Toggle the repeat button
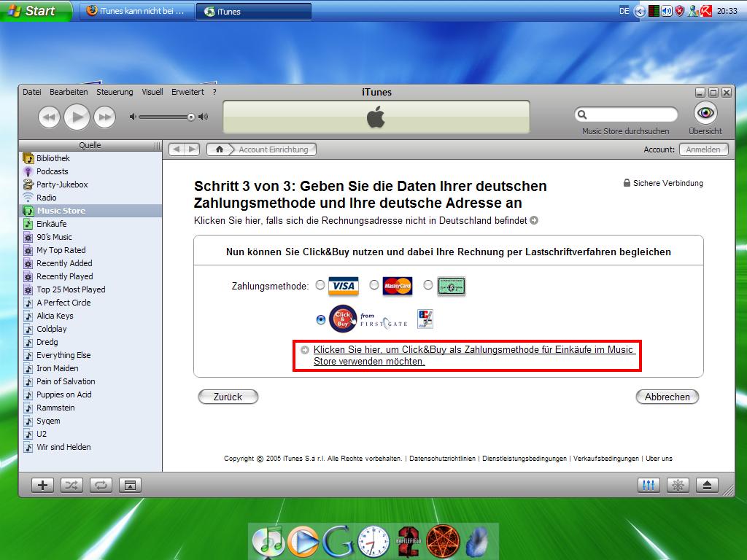 101,485
